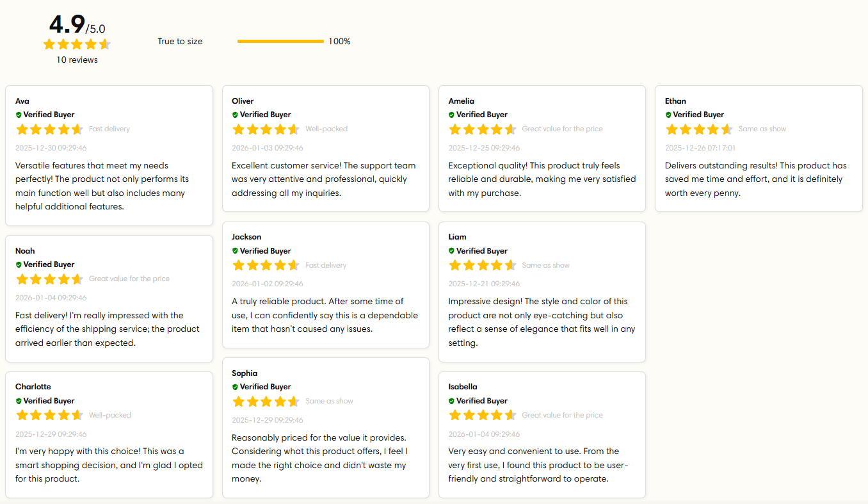Image resolution: width=868 pixels, height=504 pixels.
Task: Click the reviewer name Charlotte
Action: click(33, 387)
